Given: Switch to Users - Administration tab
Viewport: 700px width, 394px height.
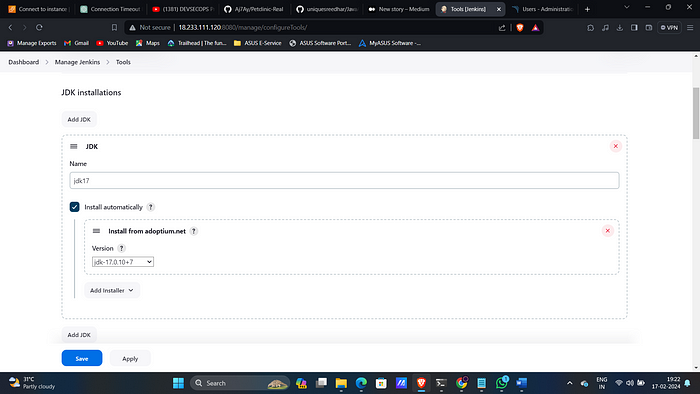Looking at the screenshot, I should tap(542, 9).
